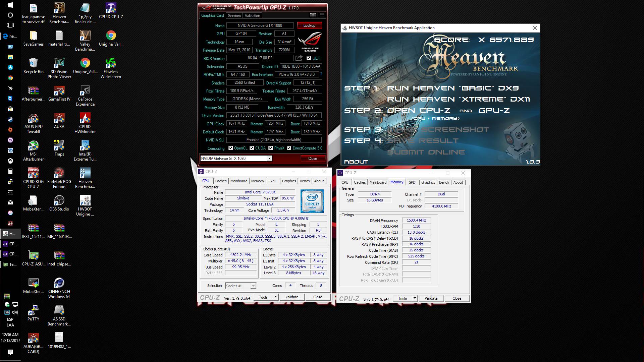The height and width of the screenshot is (362, 644).
Task: Open 3D Vision Photo Viewer icon
Action: tap(59, 68)
